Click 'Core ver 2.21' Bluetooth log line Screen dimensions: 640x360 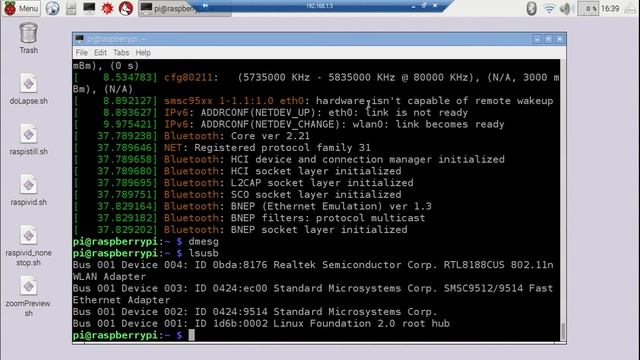[x=270, y=136]
